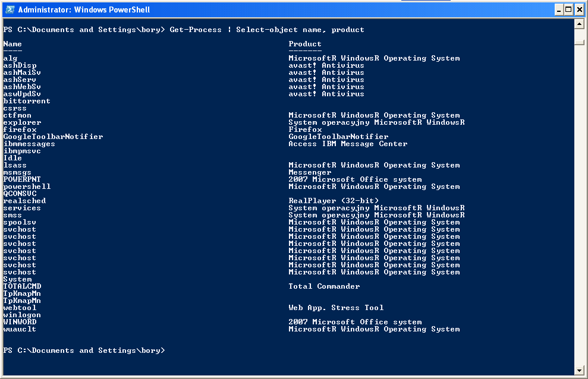The width and height of the screenshot is (588, 379).
Task: Click the 'Idle' process name
Action: click(x=12, y=158)
